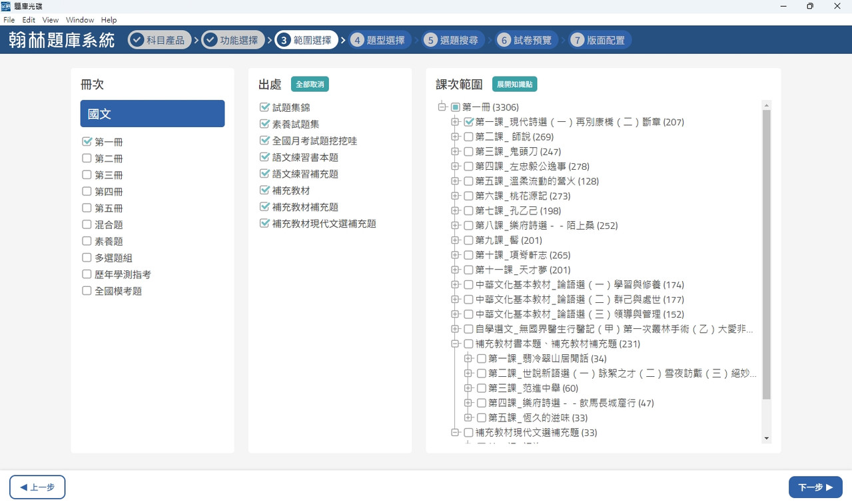Enable the 混合題 checkbox
852x504 pixels.
(87, 224)
